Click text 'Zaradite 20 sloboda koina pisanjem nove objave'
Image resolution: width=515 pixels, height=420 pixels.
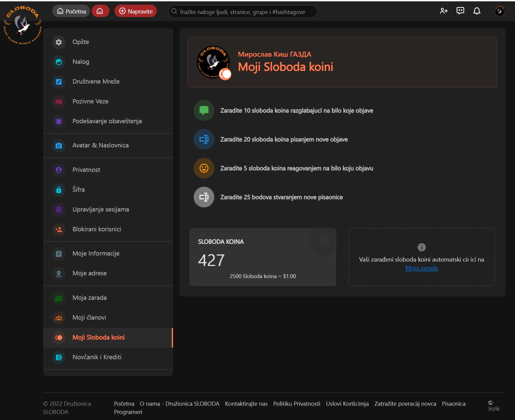pyautogui.click(x=284, y=139)
